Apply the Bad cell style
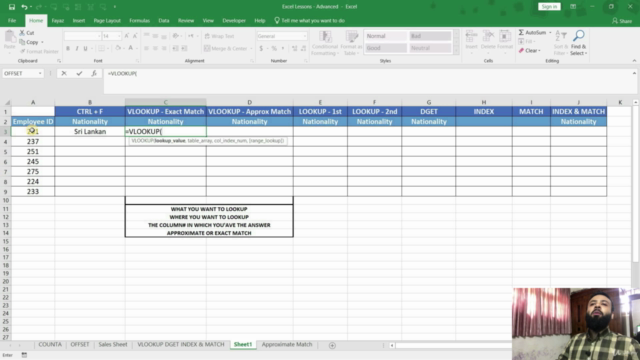640x360 pixels. point(430,36)
